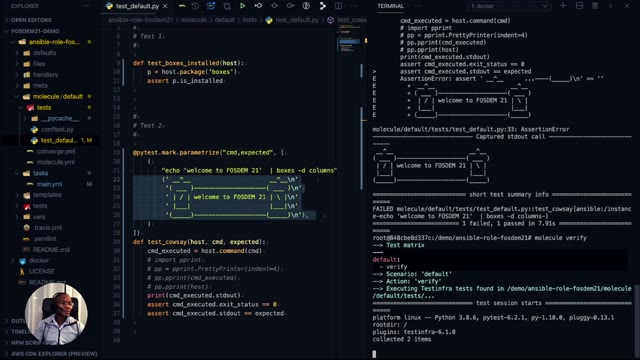This screenshot has width=640, height=360.
Task: Expand the files folder
Action: click(x=39, y=64)
